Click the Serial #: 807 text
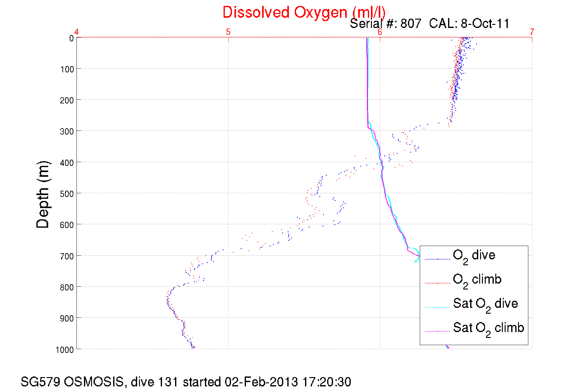 [x=386, y=24]
